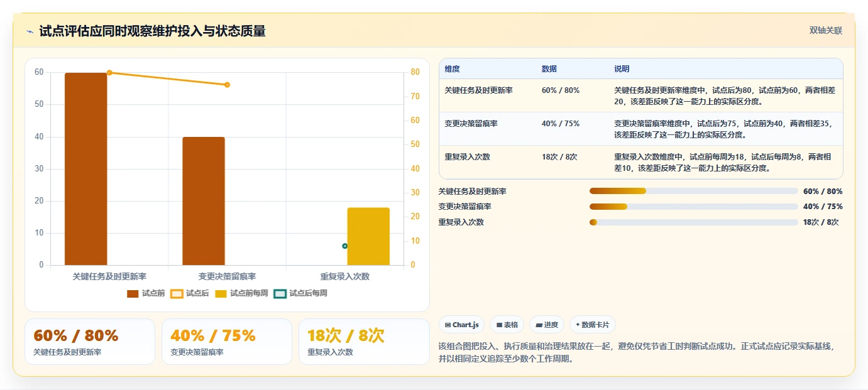This screenshot has height=390, width=868.
Task: Click x-axis label 变更决策留痕率
Action: (227, 276)
